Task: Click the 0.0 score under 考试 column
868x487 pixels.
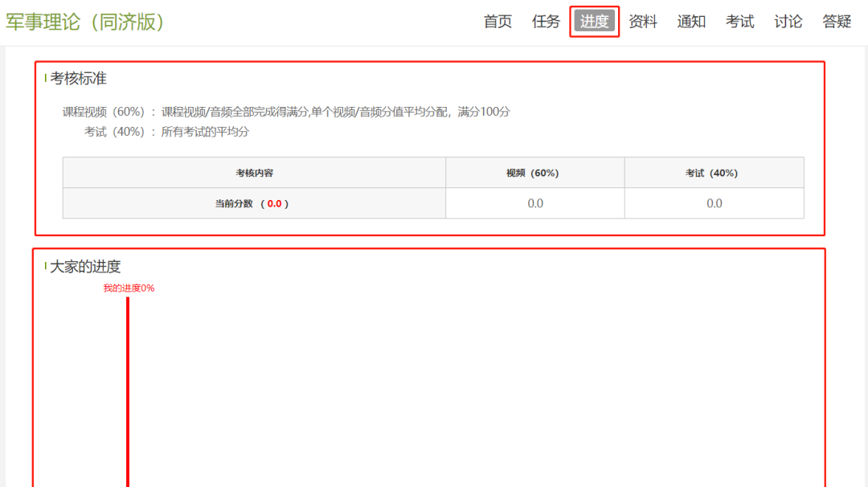Action: coord(714,203)
